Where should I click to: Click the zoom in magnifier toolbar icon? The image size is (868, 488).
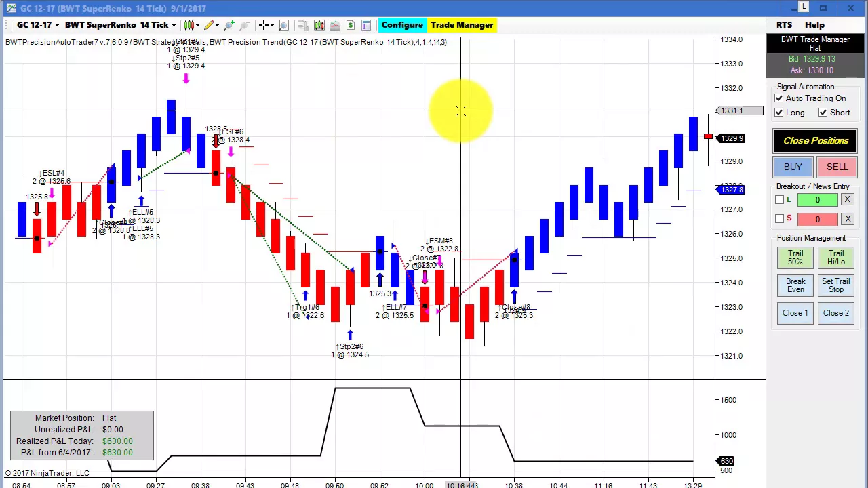click(x=229, y=25)
